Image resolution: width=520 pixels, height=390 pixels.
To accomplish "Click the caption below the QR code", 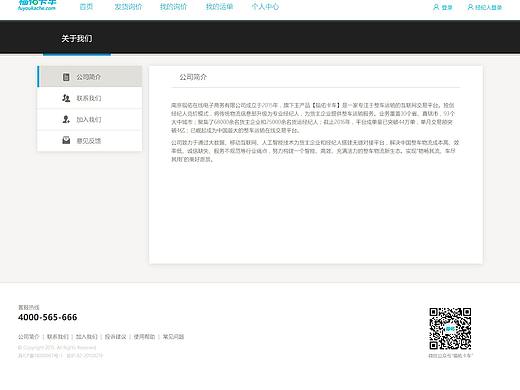I will click(451, 356).
